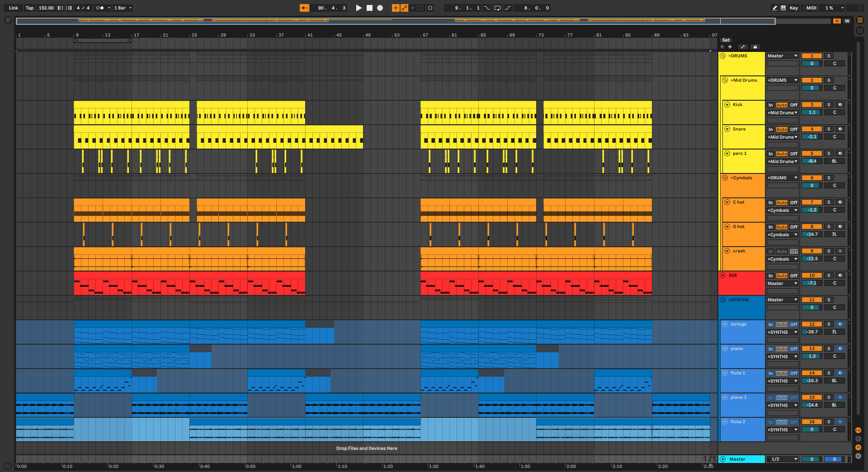Screen dimensions: 868x472
Task: Click the Link button
Action: 14,8
